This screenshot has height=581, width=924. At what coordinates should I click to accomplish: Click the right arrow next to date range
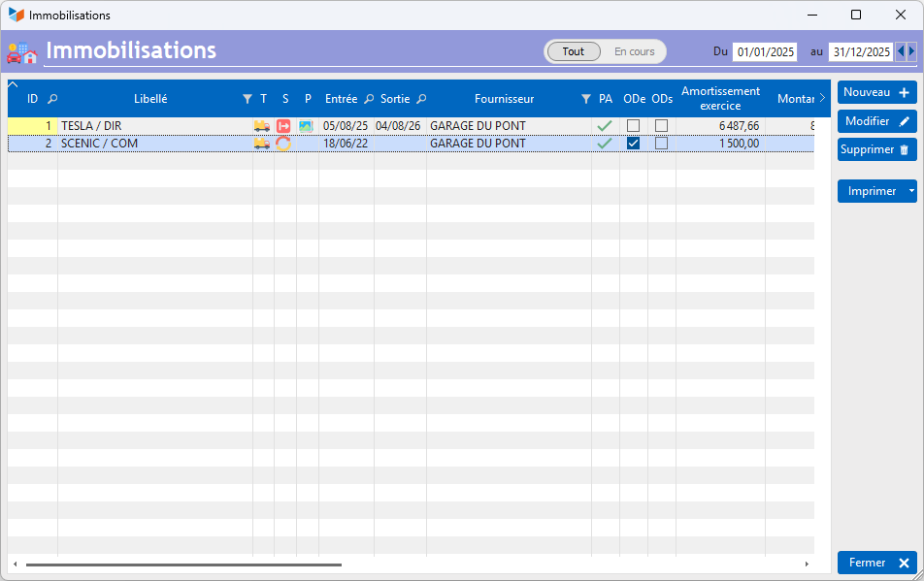[911, 51]
